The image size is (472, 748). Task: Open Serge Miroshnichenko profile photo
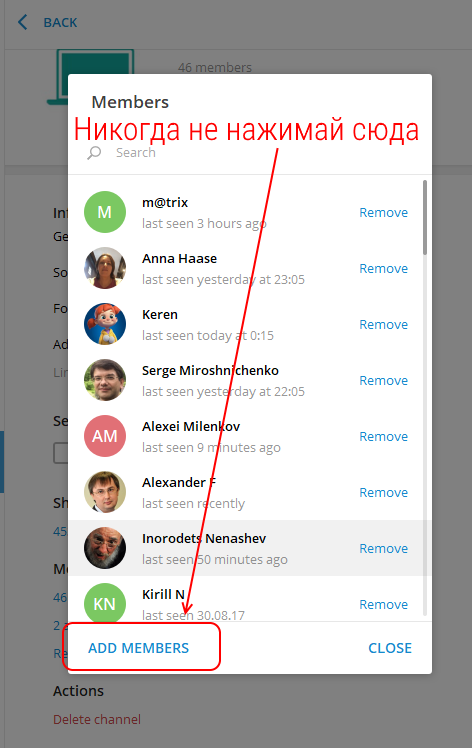(105, 380)
